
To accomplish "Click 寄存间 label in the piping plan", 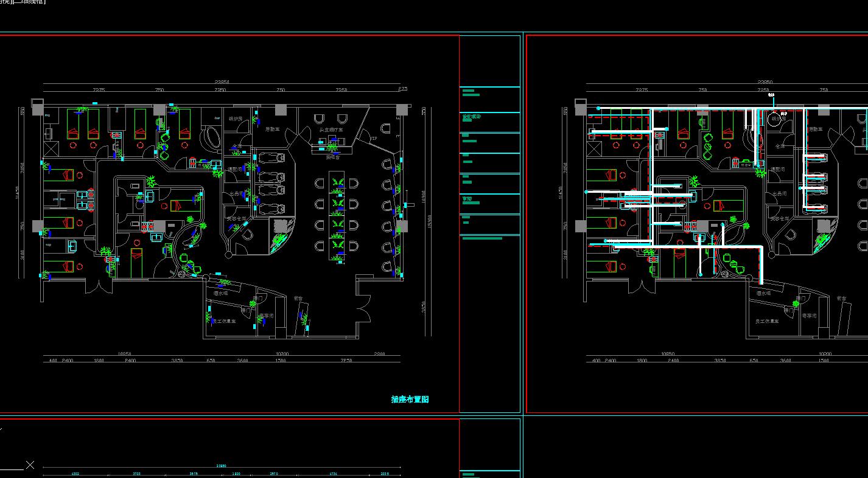I will click(x=809, y=316).
